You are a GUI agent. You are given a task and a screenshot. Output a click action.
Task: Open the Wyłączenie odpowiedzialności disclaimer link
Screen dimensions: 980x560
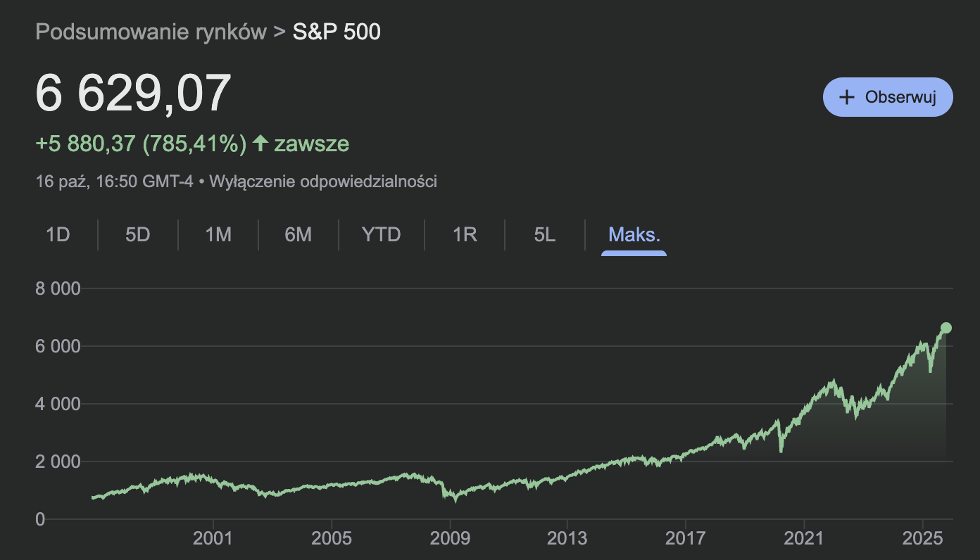click(323, 182)
